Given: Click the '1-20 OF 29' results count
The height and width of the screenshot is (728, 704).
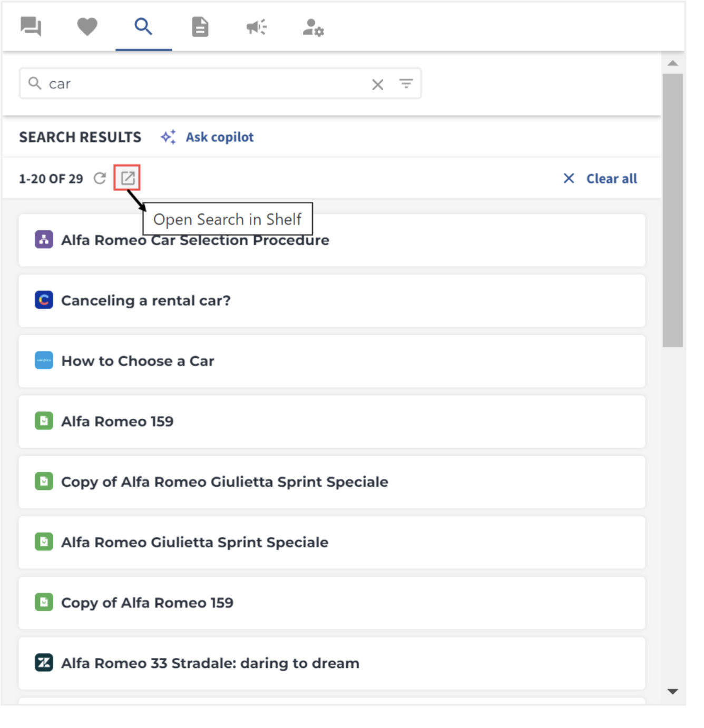Looking at the screenshot, I should click(x=51, y=179).
